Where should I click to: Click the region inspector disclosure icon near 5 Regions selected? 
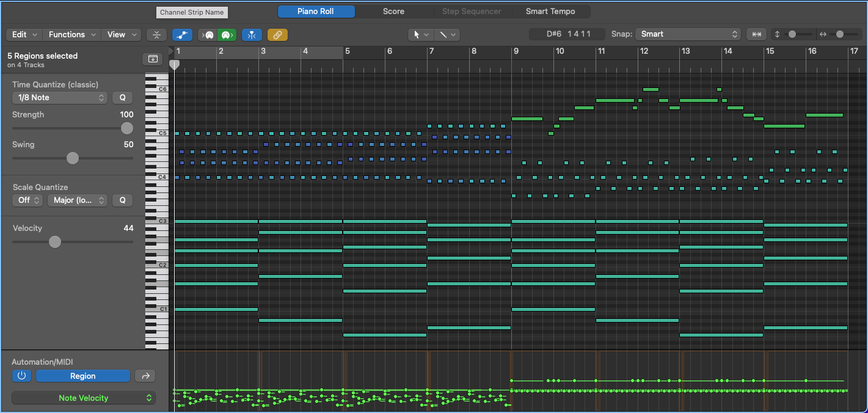[x=153, y=59]
